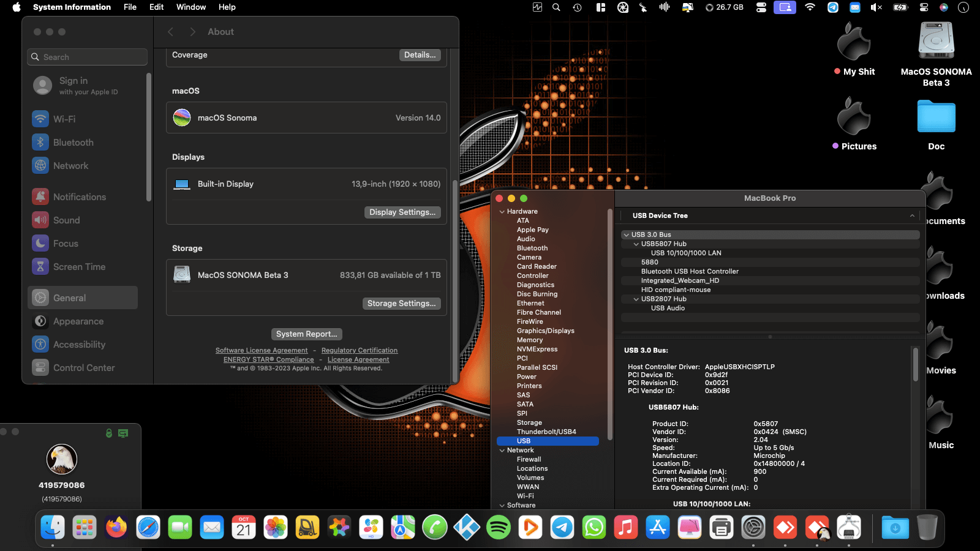Screen dimensions: 980x551
Task: Launch App Store from the Dock
Action: pos(658,527)
